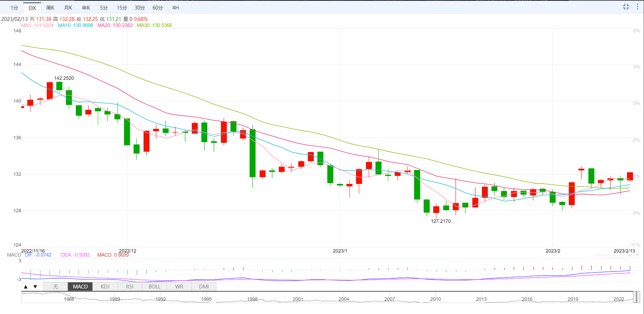644x314 pixels.
Task: Show the BOLL indicator
Action: point(154,287)
